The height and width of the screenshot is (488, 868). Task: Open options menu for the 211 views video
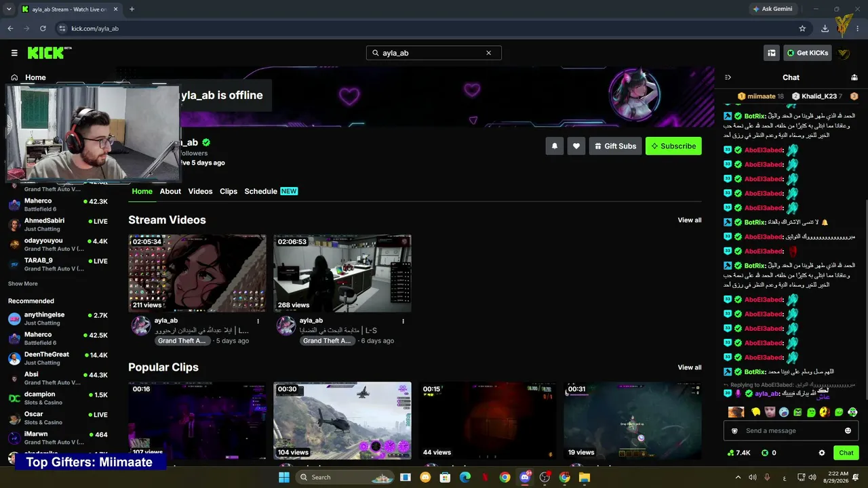point(258,321)
